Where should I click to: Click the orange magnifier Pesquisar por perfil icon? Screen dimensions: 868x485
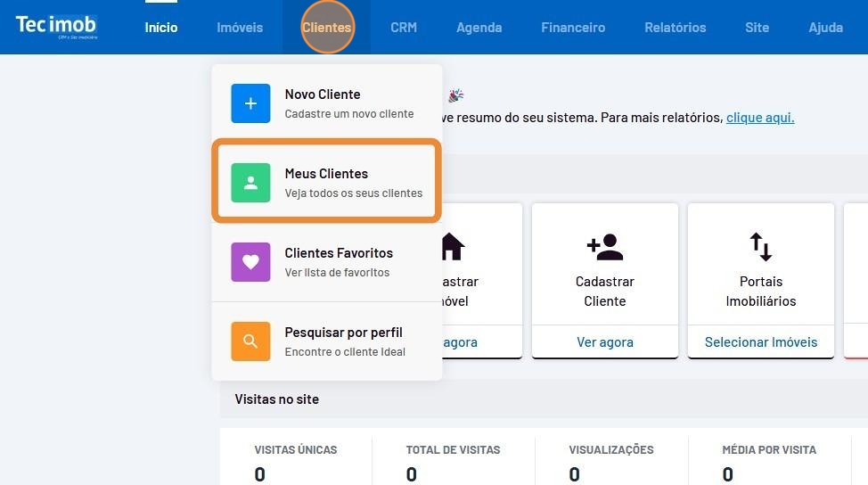[x=250, y=341]
